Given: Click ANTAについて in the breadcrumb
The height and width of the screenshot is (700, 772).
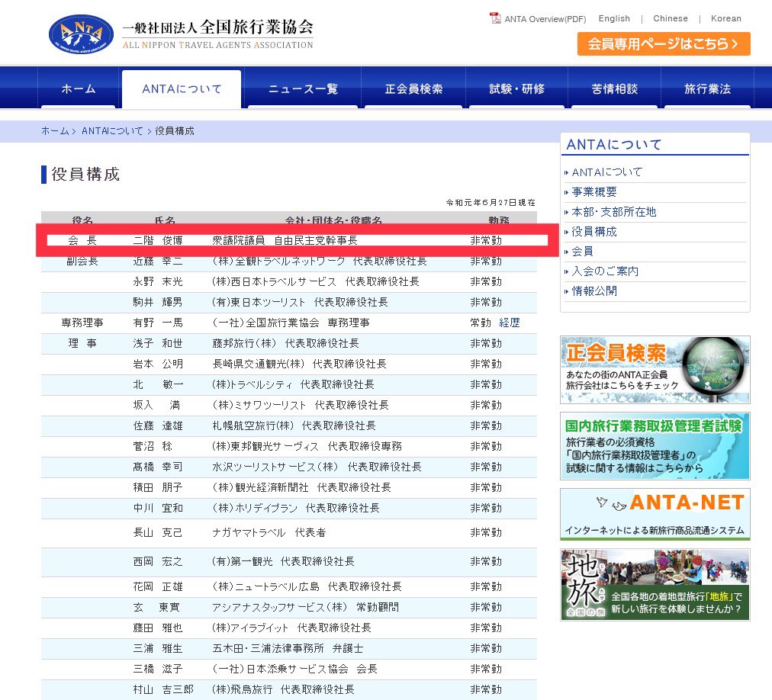Looking at the screenshot, I should (x=112, y=131).
